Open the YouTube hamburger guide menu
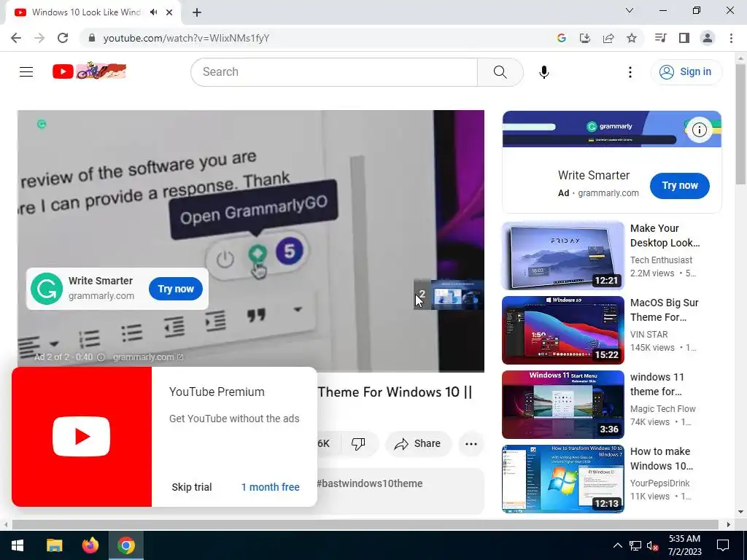The width and height of the screenshot is (747, 560). point(26,72)
